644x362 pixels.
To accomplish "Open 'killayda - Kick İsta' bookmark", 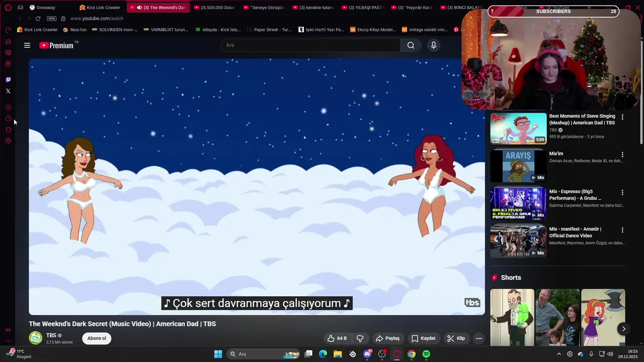I will tap(217, 30).
